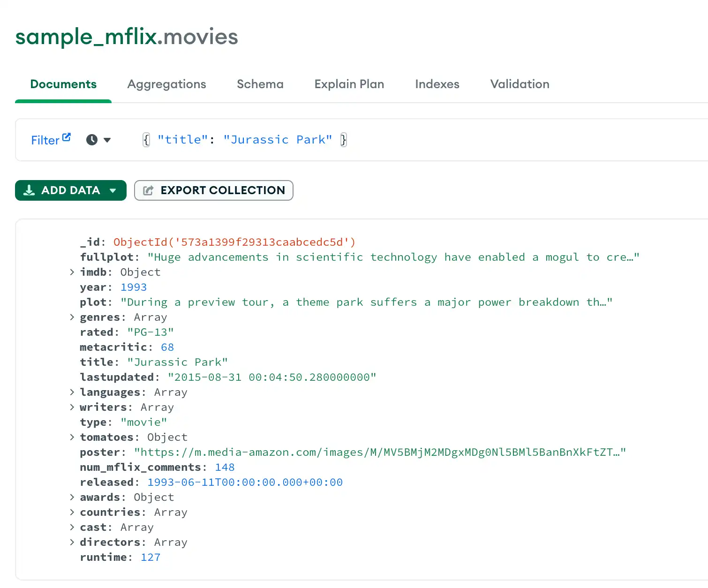Switch to the Aggregations tab

[166, 84]
